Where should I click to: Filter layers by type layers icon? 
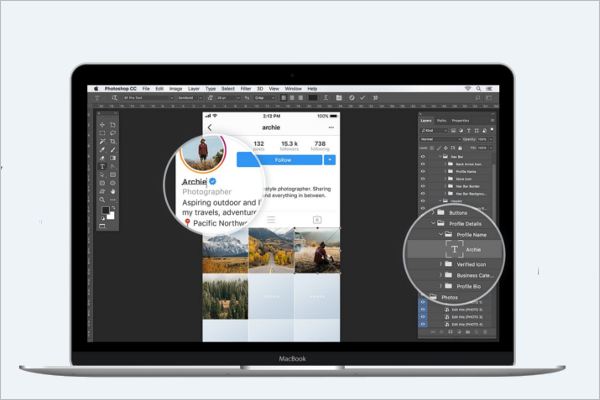pyautogui.click(x=468, y=131)
